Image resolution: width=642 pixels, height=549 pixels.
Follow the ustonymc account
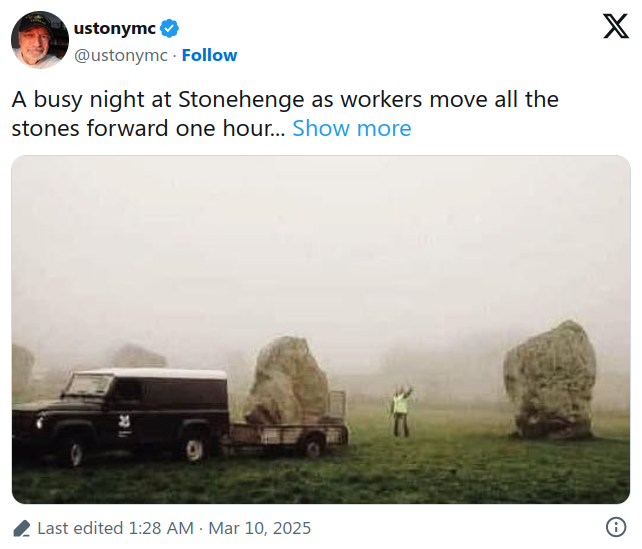(209, 55)
